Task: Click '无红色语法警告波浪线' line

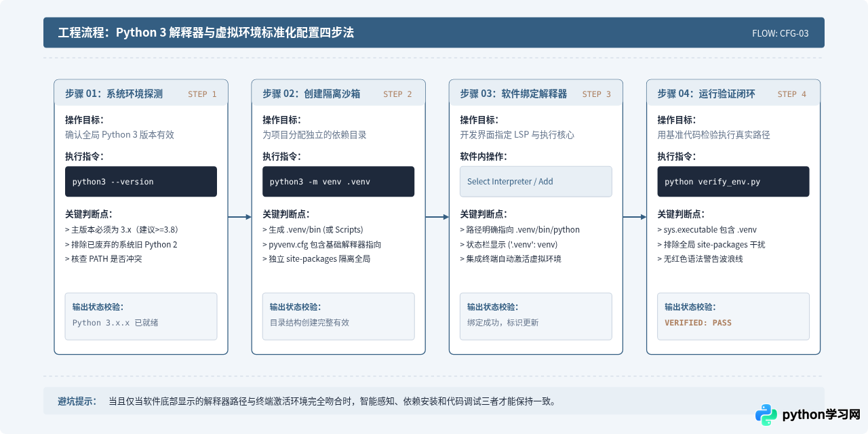Action: (x=700, y=259)
